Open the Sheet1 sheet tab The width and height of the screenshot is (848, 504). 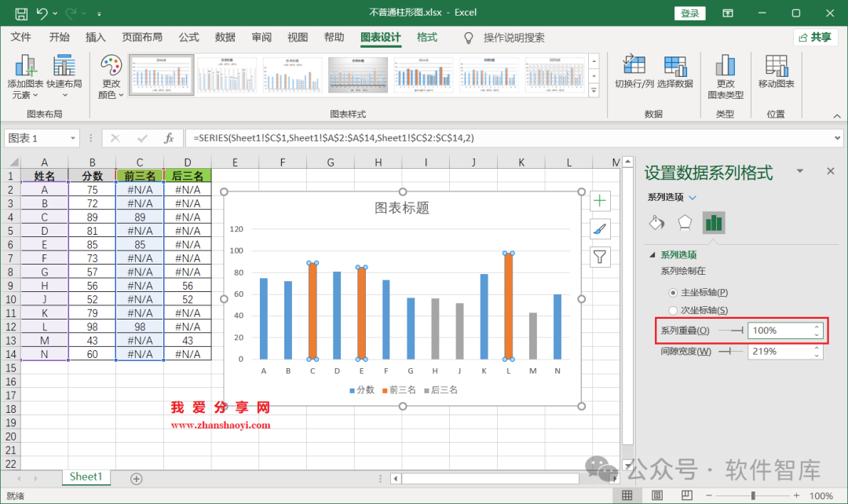(x=86, y=477)
